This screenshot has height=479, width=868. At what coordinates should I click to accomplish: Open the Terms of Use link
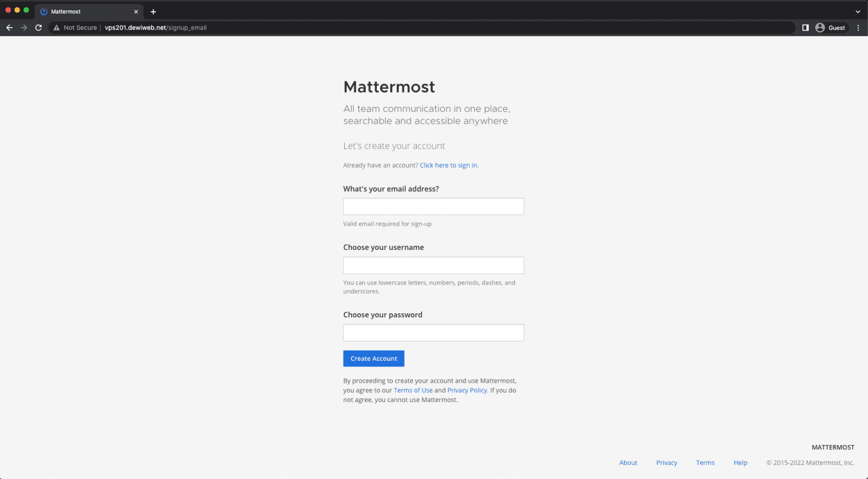tap(413, 390)
